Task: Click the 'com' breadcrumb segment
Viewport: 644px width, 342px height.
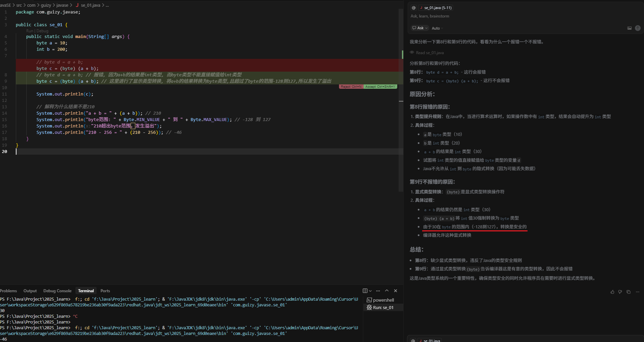Action: coord(31,5)
